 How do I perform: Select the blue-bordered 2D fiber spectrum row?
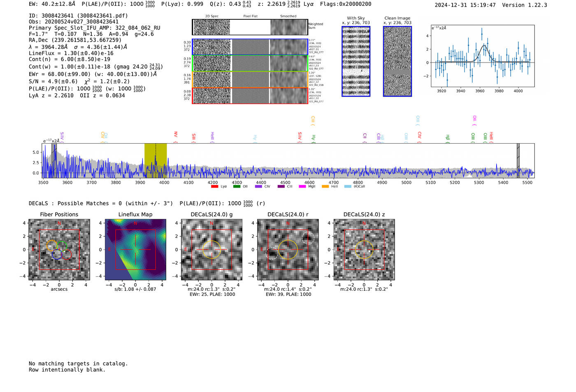250,47
